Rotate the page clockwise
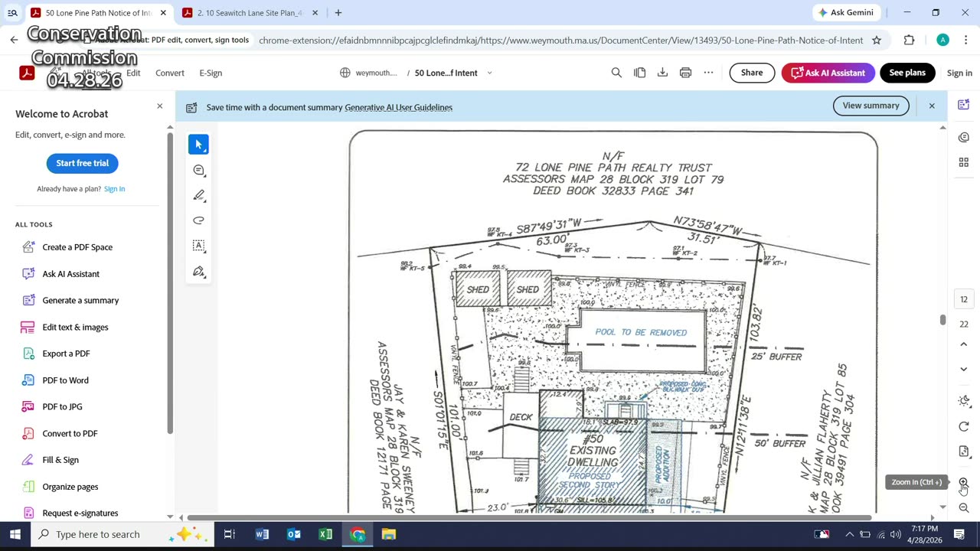This screenshot has height=551, width=980. 964,426
